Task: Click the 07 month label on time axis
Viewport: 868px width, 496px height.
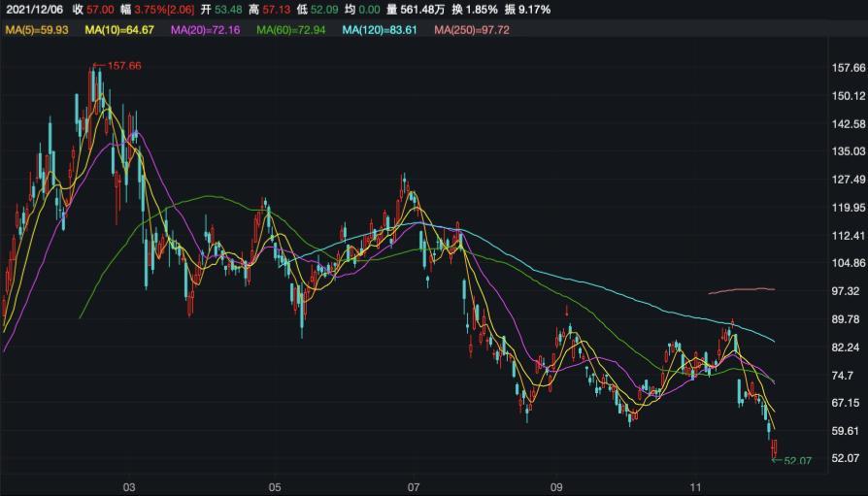Action: (x=414, y=487)
